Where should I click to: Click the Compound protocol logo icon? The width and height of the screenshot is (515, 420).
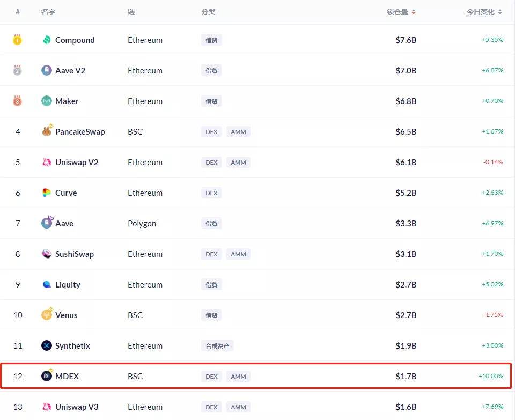(47, 40)
